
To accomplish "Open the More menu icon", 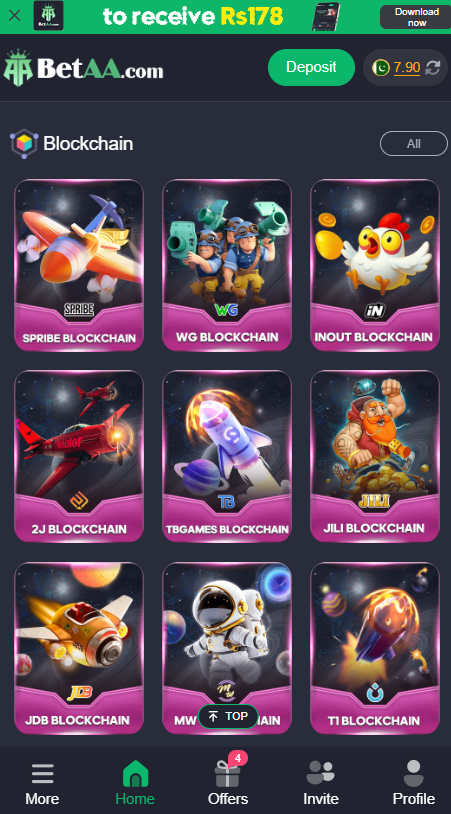I will (43, 774).
